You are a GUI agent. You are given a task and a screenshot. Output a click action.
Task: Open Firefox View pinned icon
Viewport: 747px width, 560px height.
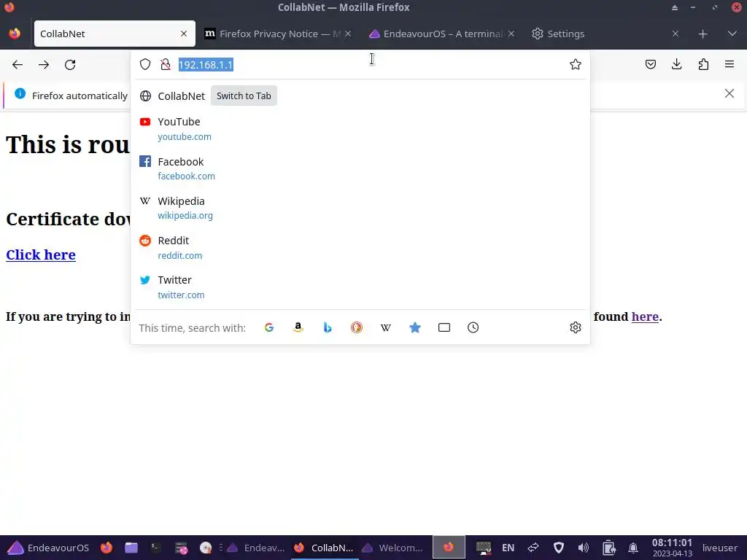click(15, 34)
